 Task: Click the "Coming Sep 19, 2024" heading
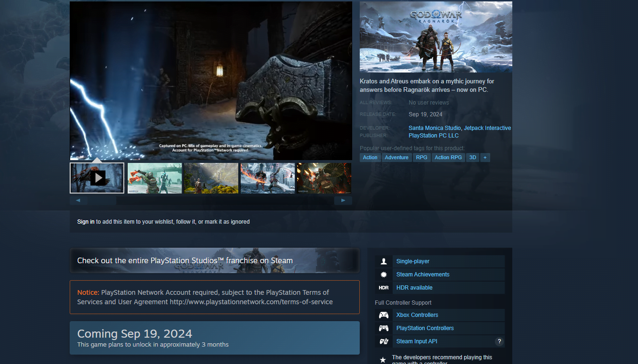pos(135,334)
